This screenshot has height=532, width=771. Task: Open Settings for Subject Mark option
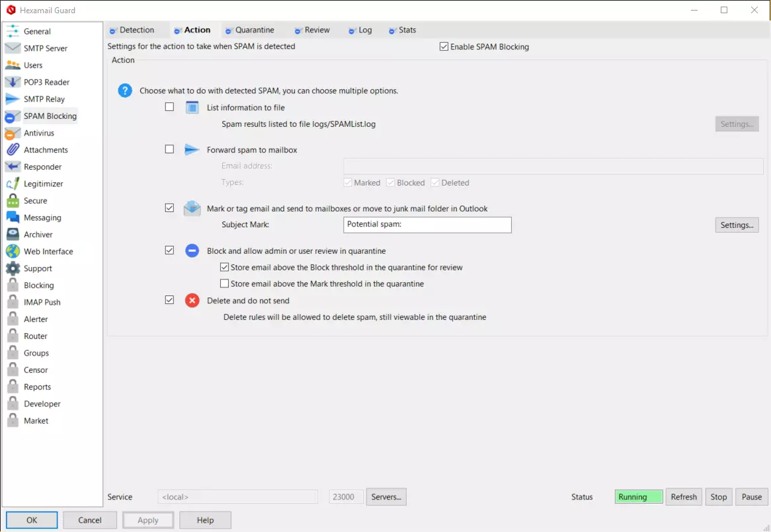click(737, 225)
